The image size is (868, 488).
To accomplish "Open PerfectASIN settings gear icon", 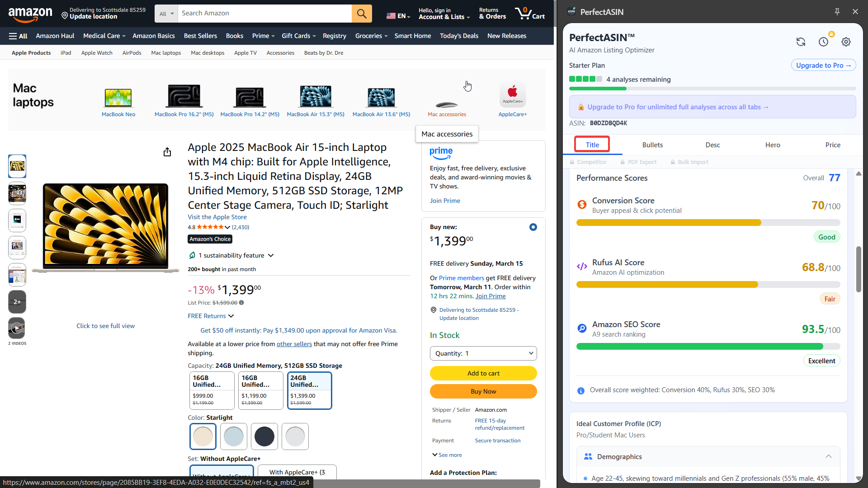I will [846, 42].
